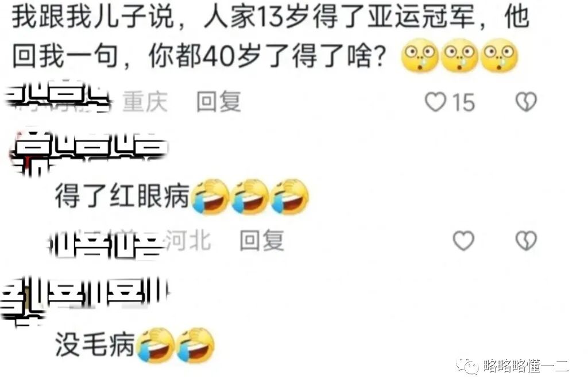
Task: Open the blurred username above 没毛病
Action: pyautogui.click(x=86, y=297)
